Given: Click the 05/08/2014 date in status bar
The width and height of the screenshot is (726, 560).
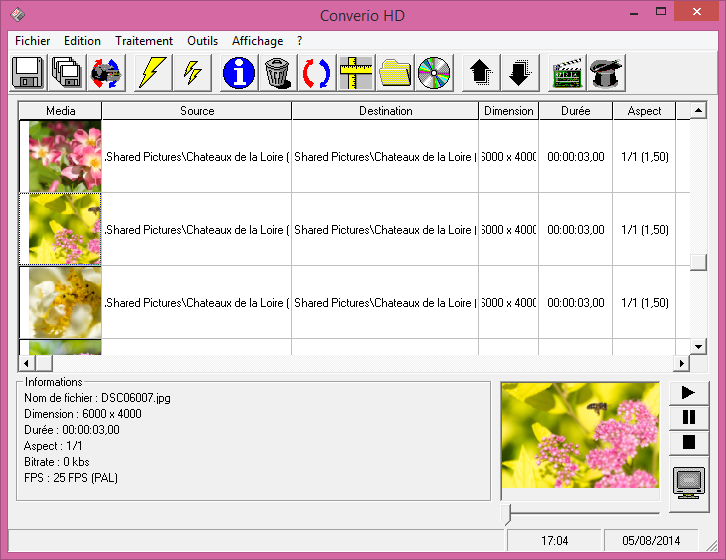Looking at the screenshot, I should [651, 541].
